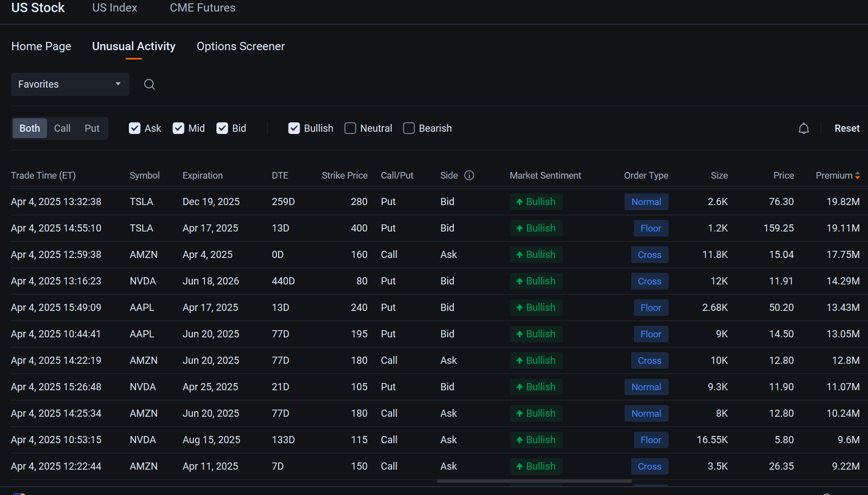The image size is (868, 495).
Task: Click NVDA symbol in the 13:16:23 row
Action: pyautogui.click(x=143, y=281)
